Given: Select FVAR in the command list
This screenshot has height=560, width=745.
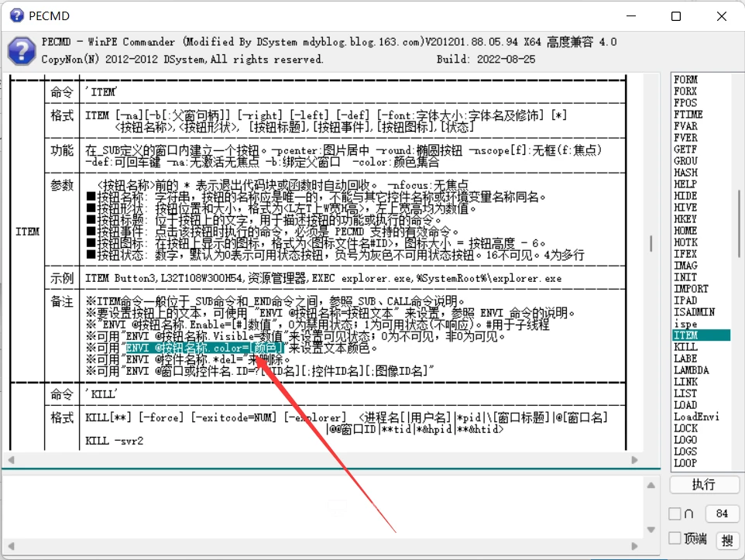Looking at the screenshot, I should click(685, 126).
